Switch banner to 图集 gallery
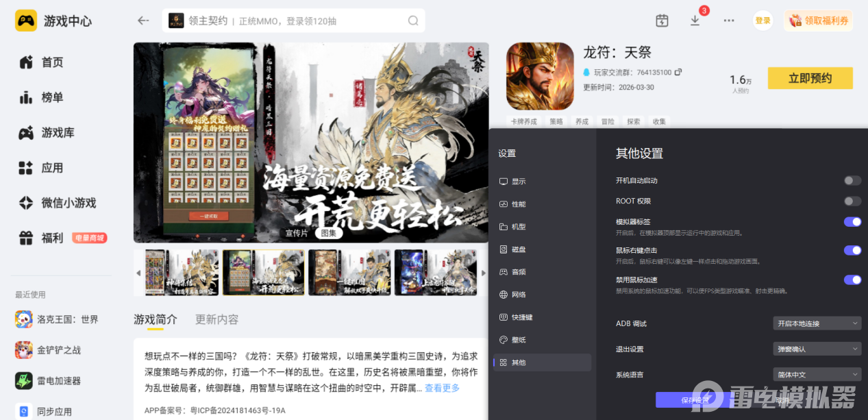 pos(329,233)
